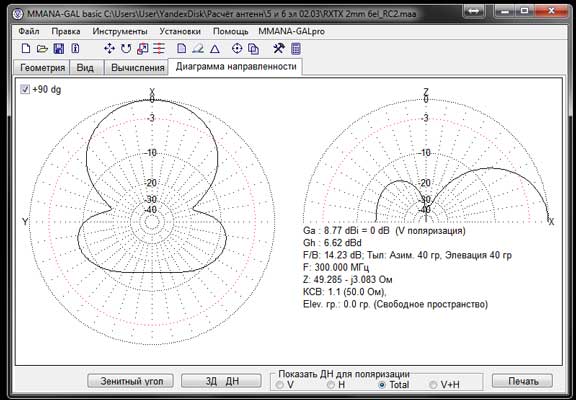Switch to the Вычисления tab
The image size is (576, 400).
(137, 68)
